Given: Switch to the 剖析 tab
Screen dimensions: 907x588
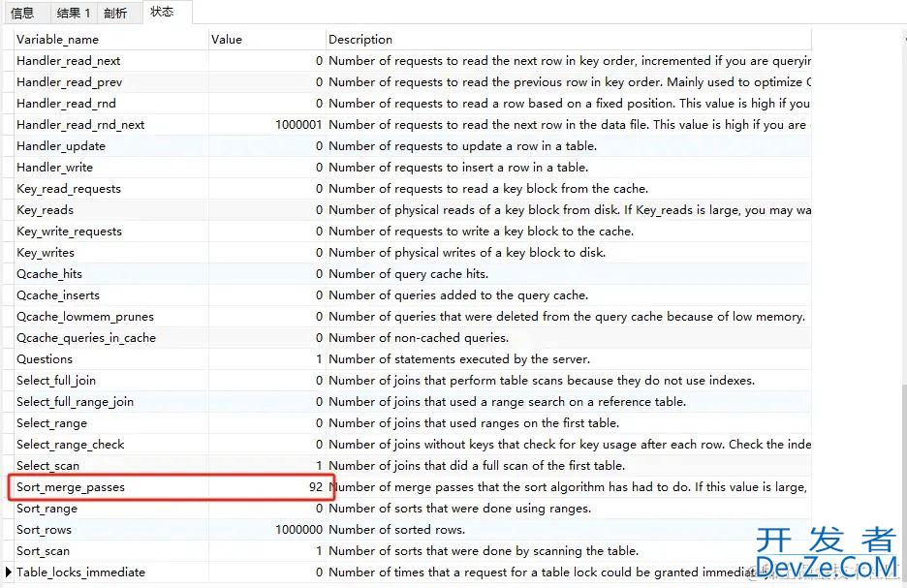Looking at the screenshot, I should (115, 13).
